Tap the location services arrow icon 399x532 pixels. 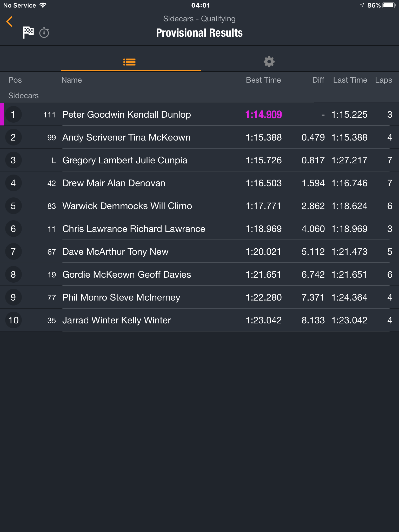362,5
